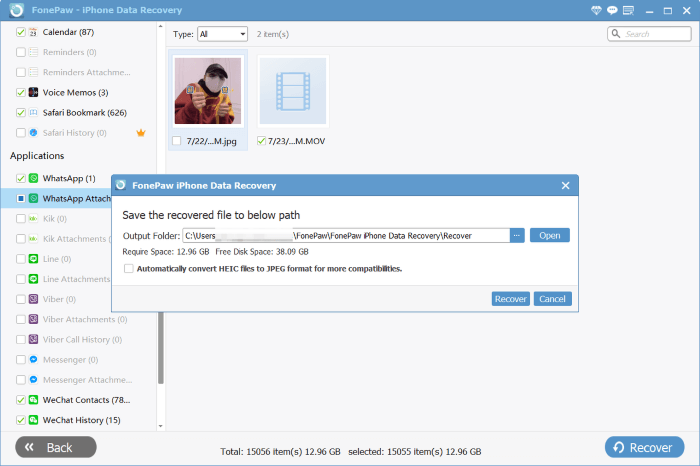The image size is (700, 466).
Task: Uncheck the Calendar category checkbox
Action: click(21, 32)
